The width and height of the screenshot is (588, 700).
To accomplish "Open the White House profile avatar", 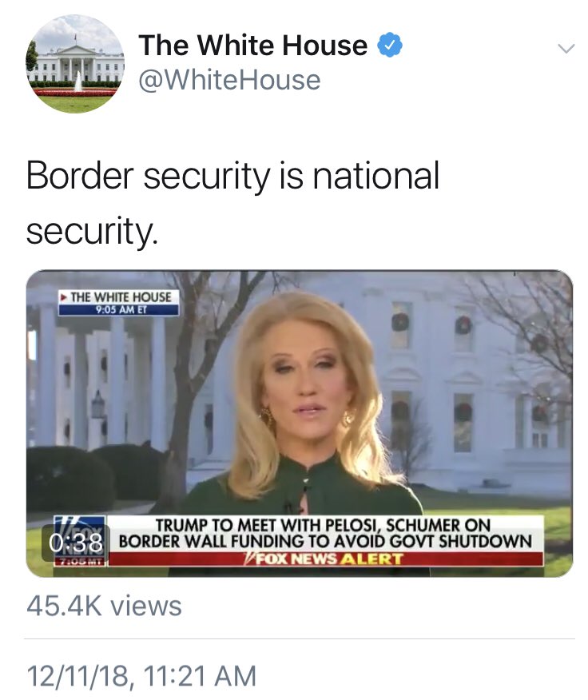I will click(x=75, y=64).
